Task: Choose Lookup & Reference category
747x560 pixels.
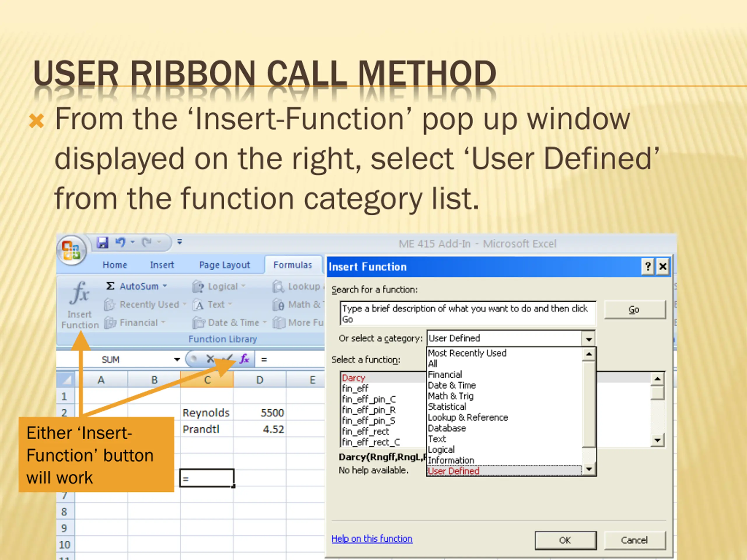Action: (505, 418)
